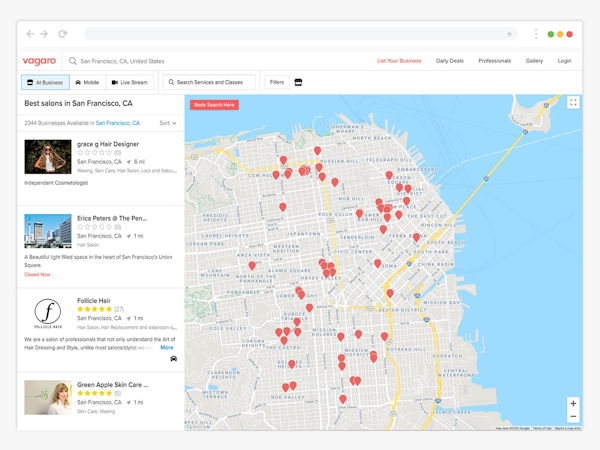
Task: Switch to the Live Stream option
Action: point(130,82)
